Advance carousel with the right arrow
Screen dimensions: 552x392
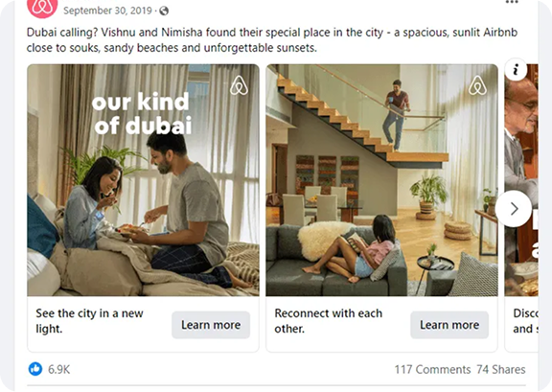pyautogui.click(x=514, y=209)
